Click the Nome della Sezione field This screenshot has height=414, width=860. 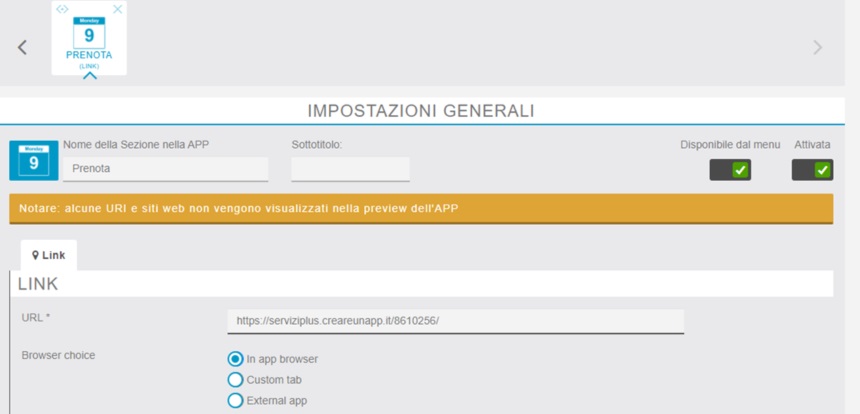coord(166,169)
